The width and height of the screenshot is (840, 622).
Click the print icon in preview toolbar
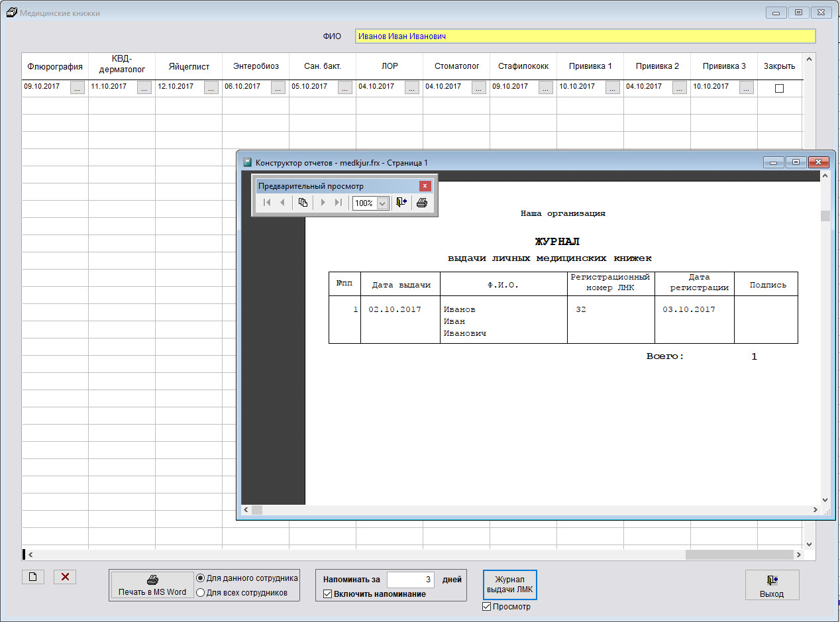coord(422,203)
